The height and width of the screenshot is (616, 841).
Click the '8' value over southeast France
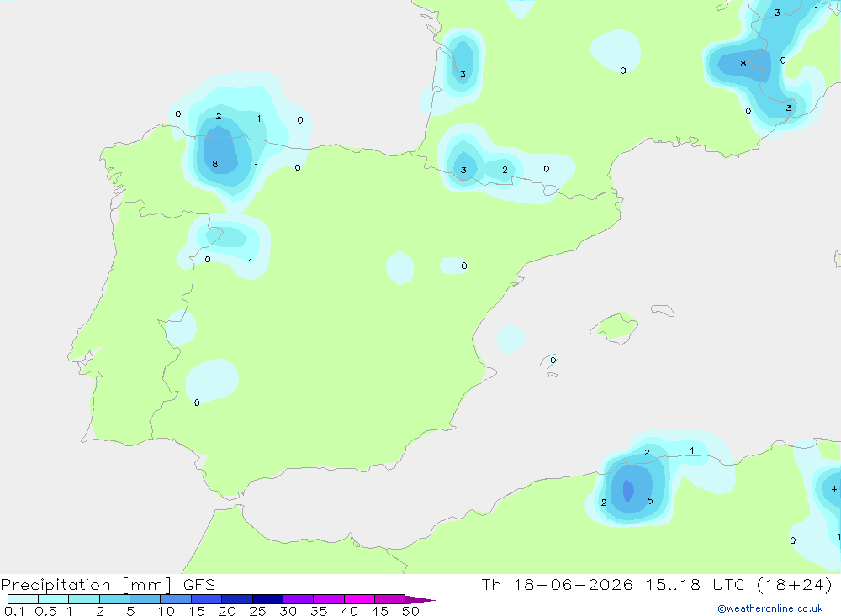point(743,63)
